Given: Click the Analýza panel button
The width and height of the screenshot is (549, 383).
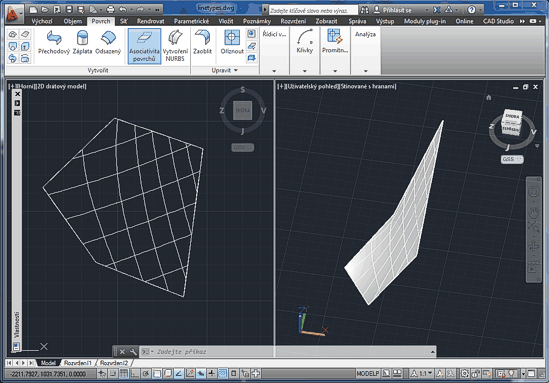Looking at the screenshot, I should click(365, 34).
